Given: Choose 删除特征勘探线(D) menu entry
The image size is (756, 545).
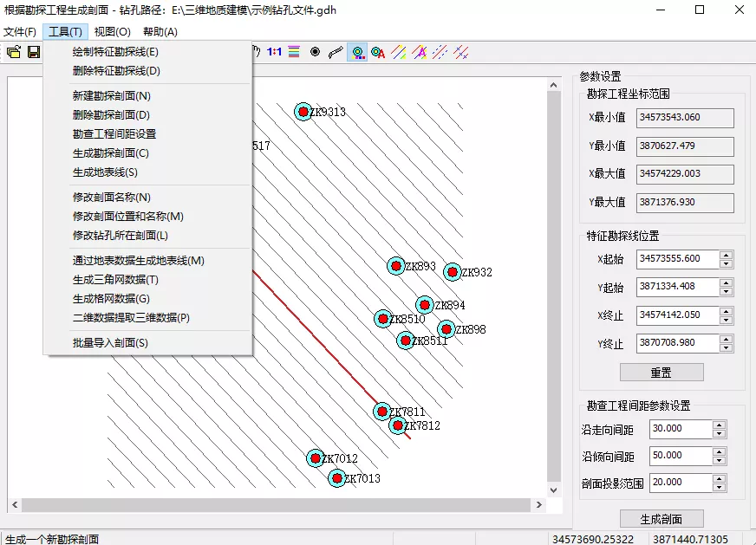Looking at the screenshot, I should point(147,71).
